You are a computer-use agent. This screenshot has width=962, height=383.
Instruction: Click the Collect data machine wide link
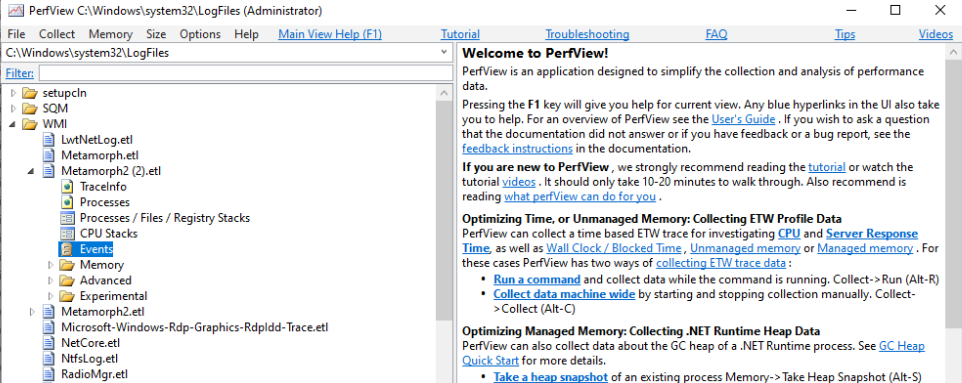(564, 294)
